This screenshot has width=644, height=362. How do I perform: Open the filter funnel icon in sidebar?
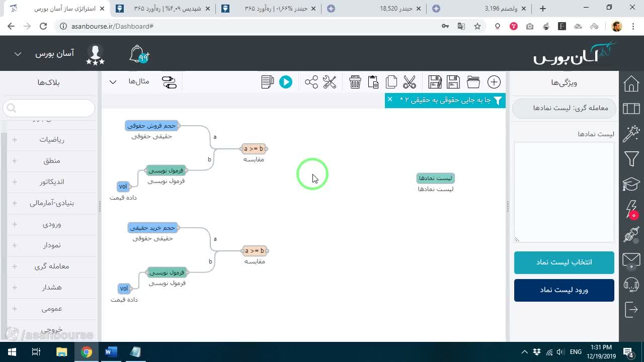(631, 159)
